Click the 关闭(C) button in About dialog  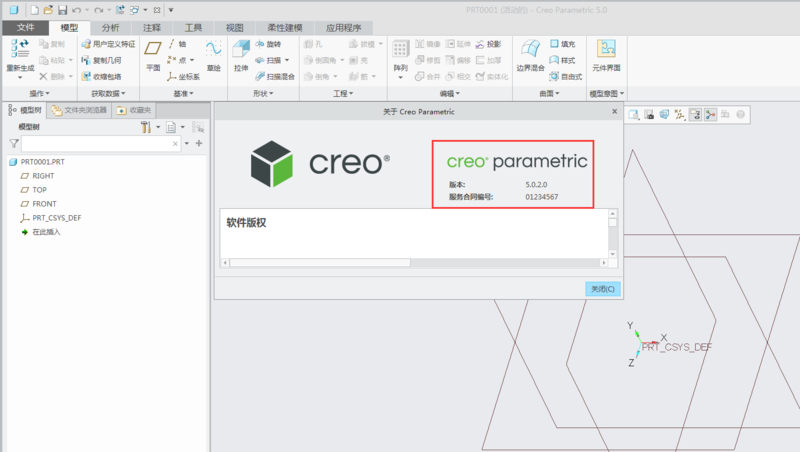point(603,288)
